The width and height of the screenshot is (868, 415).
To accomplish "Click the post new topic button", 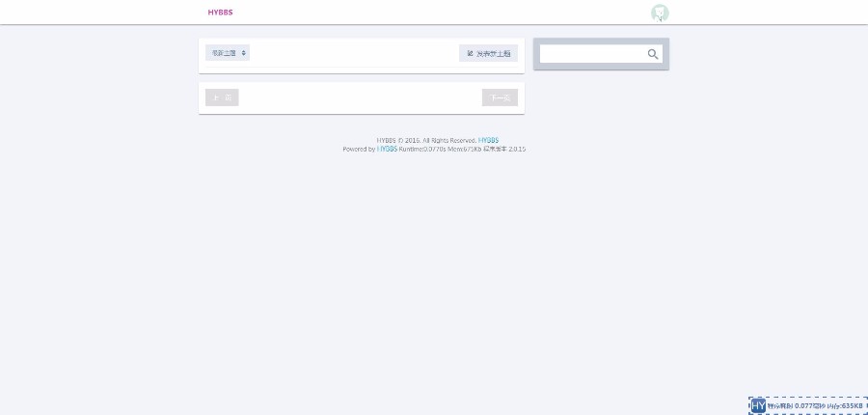I will tap(488, 53).
